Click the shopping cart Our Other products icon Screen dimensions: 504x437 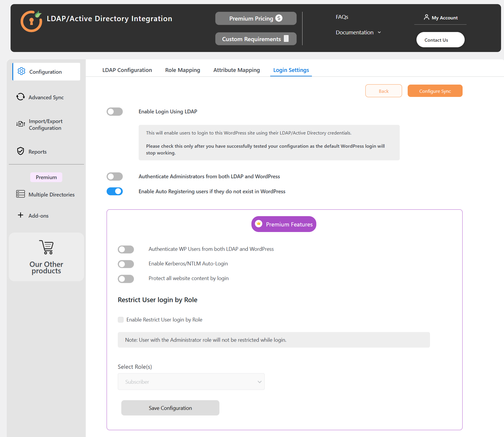pyautogui.click(x=46, y=247)
